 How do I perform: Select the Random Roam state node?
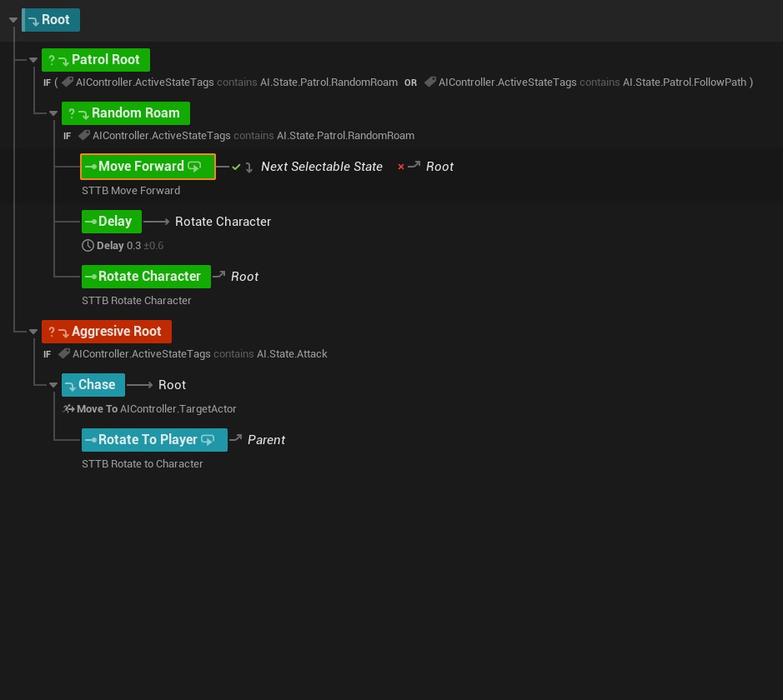(x=126, y=113)
